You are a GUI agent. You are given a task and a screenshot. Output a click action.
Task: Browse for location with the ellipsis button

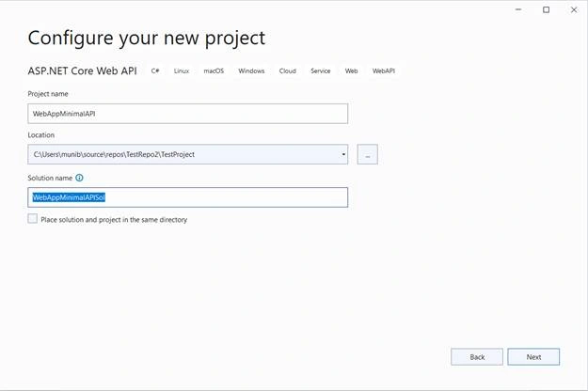click(x=367, y=154)
